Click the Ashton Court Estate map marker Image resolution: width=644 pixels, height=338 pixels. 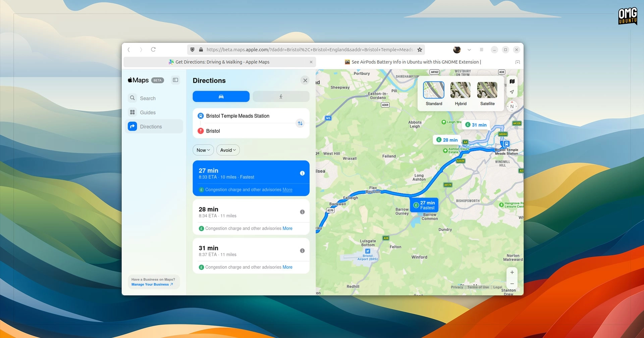point(445,151)
